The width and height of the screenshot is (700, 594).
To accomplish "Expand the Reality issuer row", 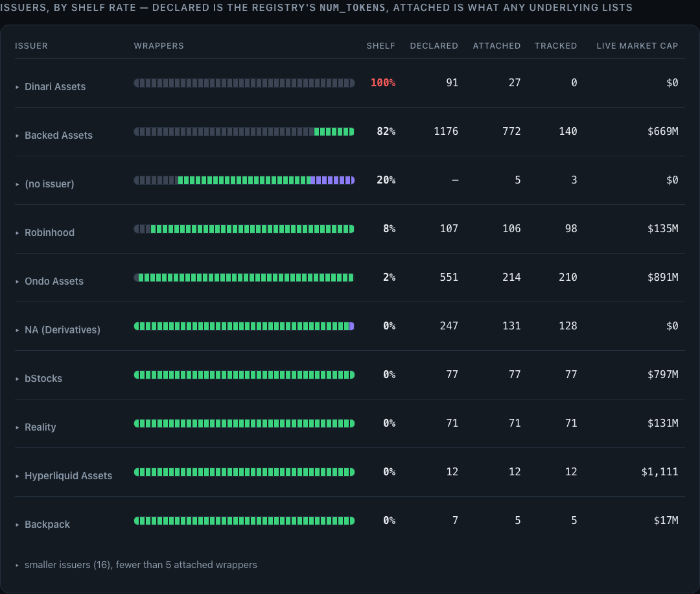I will tap(17, 428).
